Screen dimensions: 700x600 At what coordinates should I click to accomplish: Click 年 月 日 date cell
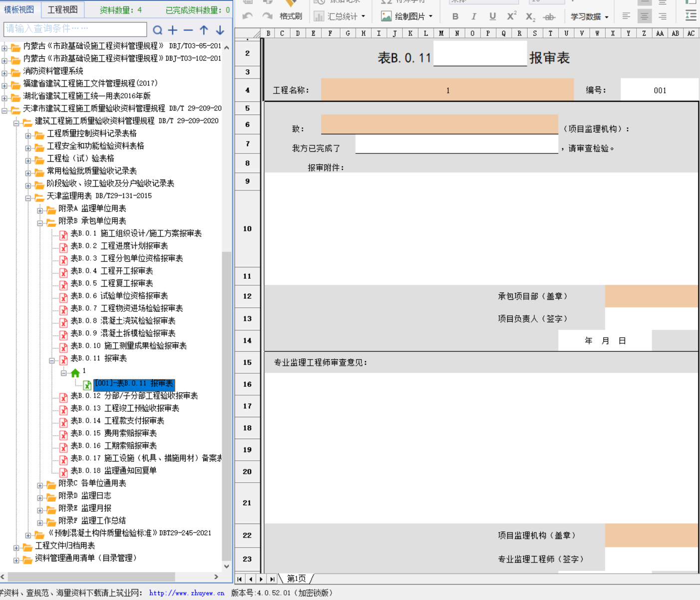tap(605, 341)
